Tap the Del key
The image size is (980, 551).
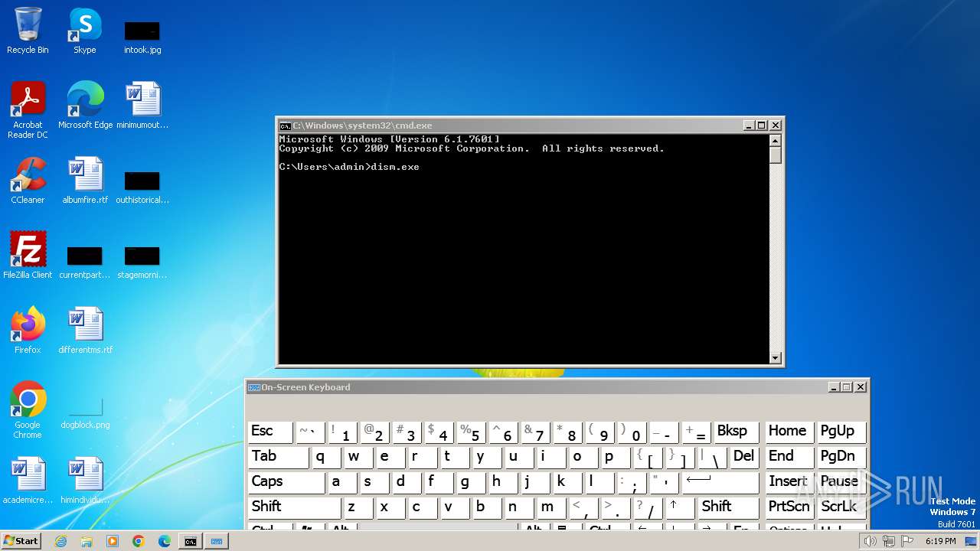point(744,456)
